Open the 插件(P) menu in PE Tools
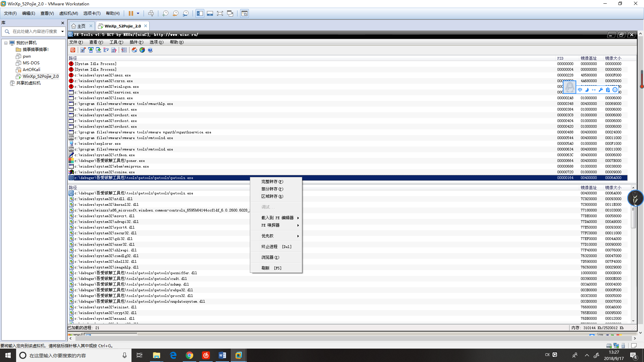 pos(136,42)
